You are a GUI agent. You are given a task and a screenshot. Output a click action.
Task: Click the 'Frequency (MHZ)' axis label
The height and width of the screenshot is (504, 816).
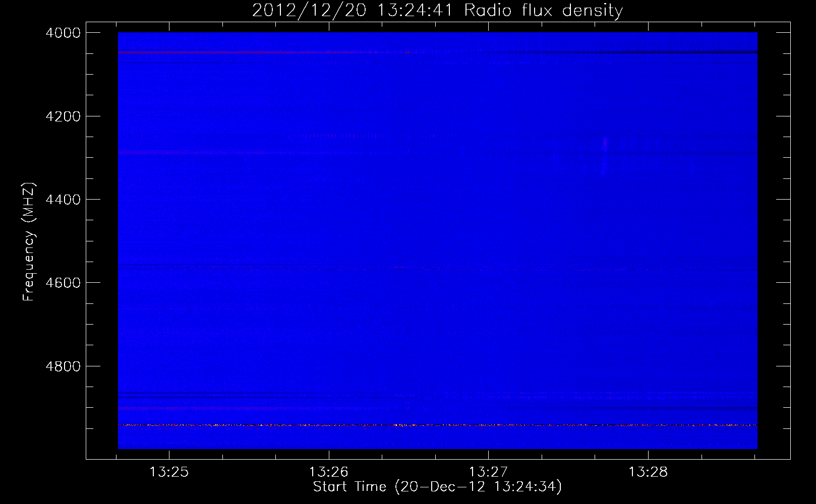[29, 242]
